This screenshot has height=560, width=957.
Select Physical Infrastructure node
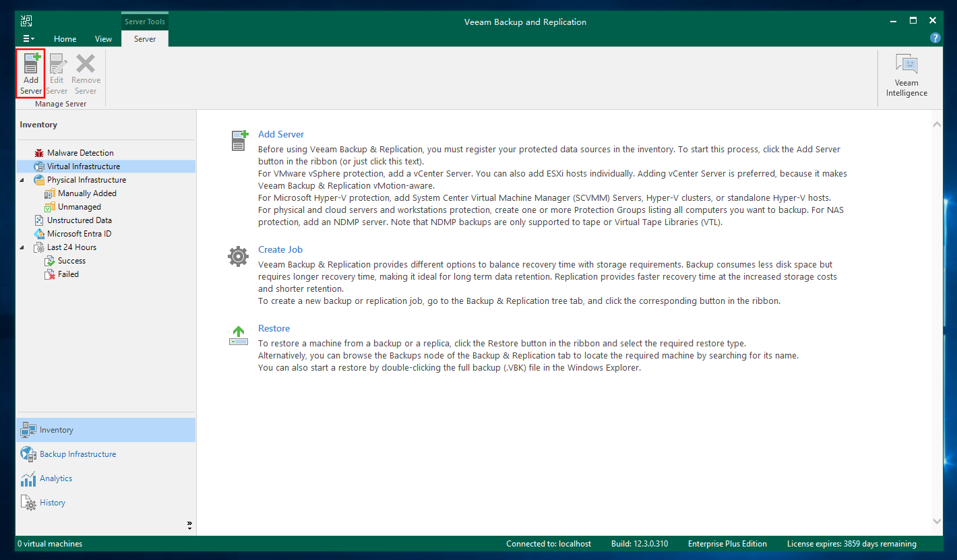tap(86, 180)
